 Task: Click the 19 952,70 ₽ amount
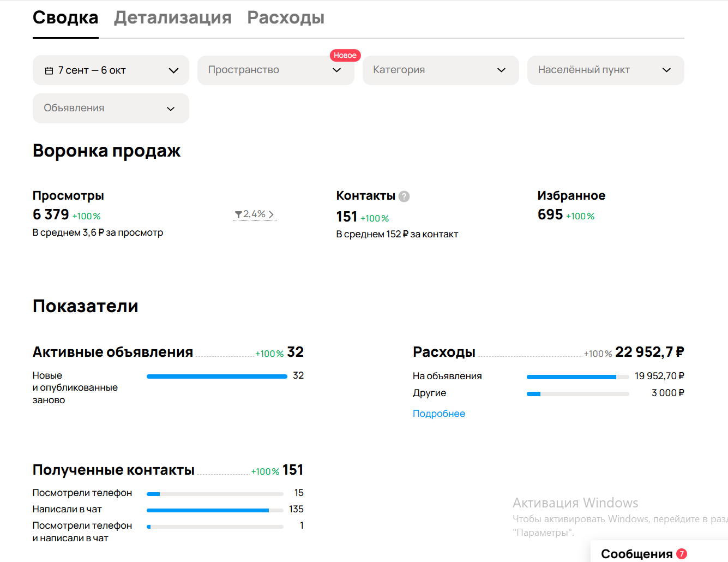coord(659,376)
